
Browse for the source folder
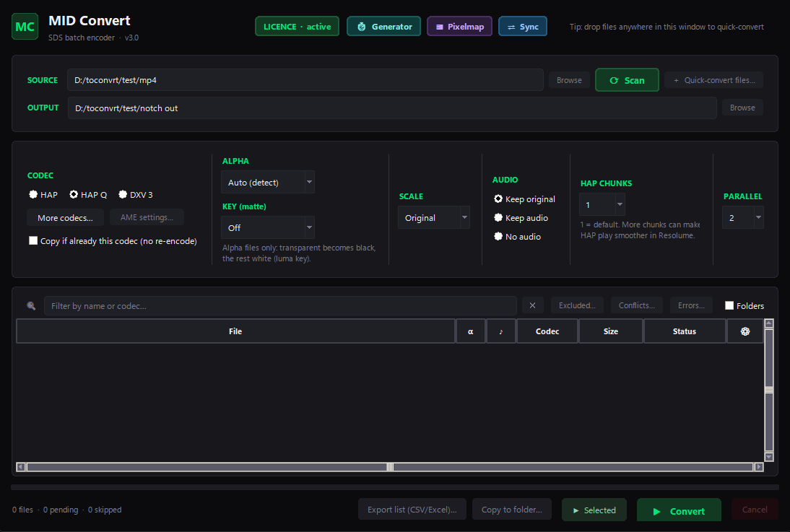[x=569, y=80]
